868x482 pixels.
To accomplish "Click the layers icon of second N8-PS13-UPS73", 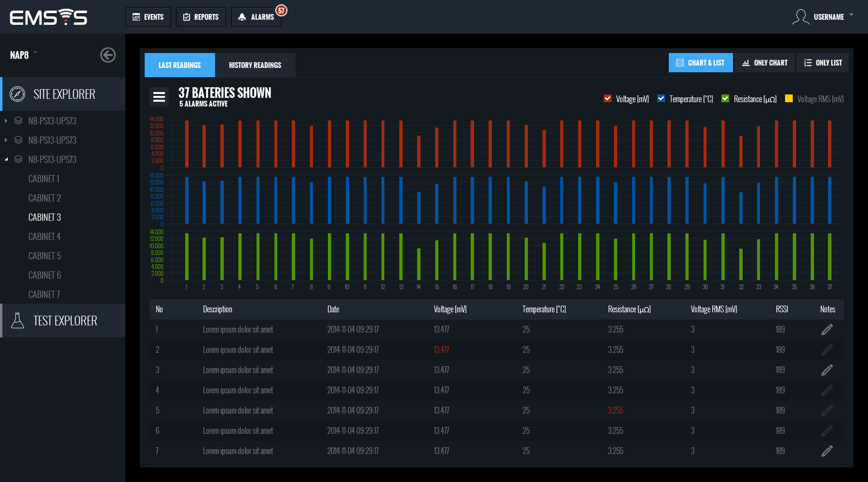I will (18, 140).
